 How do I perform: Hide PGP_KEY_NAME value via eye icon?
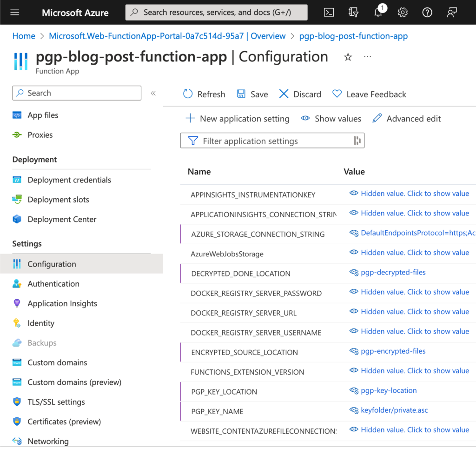[x=354, y=410]
